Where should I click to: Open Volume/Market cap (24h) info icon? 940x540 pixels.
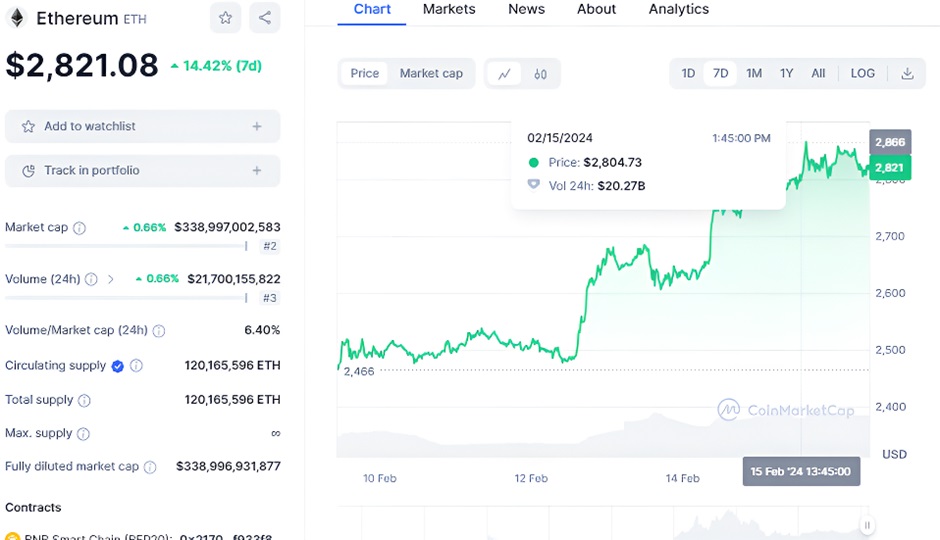pyautogui.click(x=159, y=331)
